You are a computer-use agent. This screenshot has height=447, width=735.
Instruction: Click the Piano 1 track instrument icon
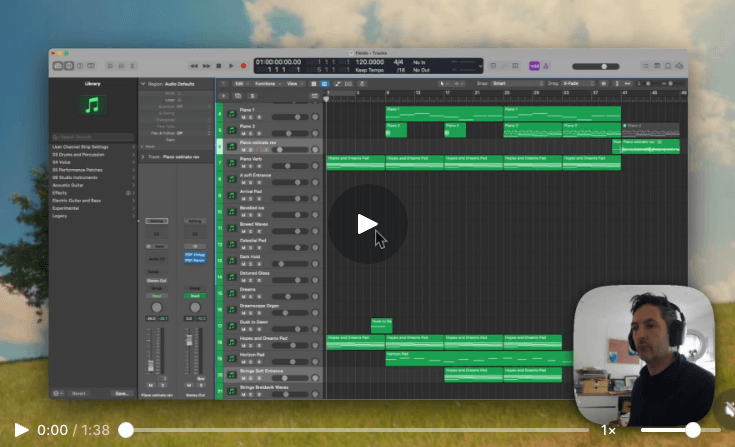(232, 114)
